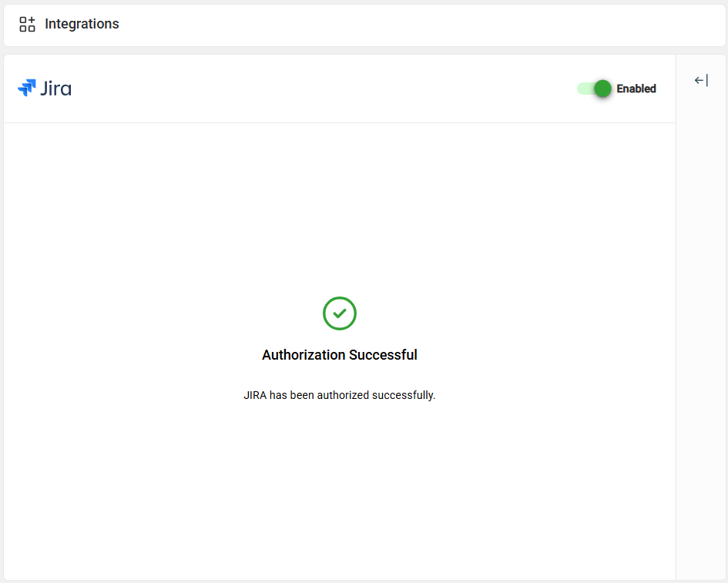Click the green knob of Enabled switch

602,89
